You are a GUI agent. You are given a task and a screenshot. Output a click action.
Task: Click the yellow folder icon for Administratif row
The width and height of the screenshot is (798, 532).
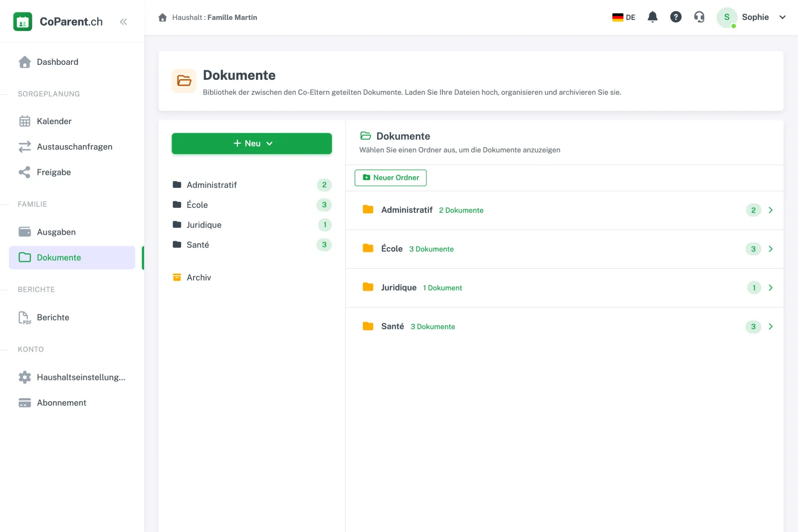(x=368, y=209)
